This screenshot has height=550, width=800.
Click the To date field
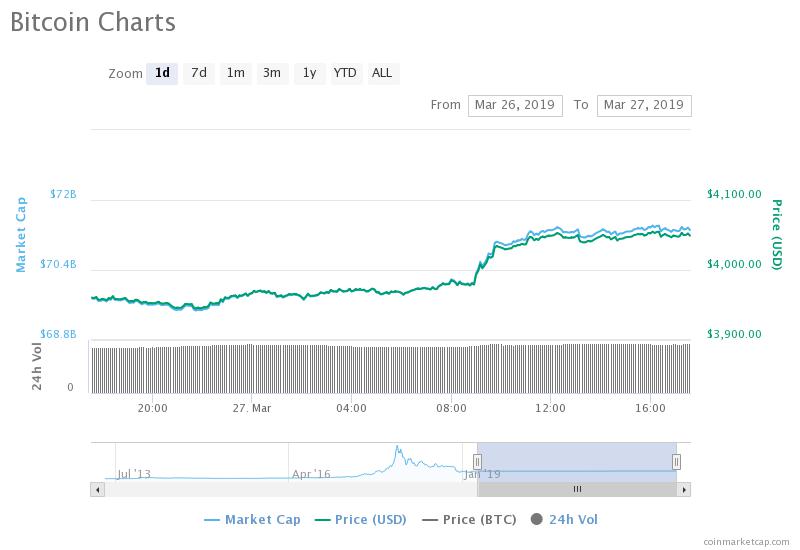point(643,105)
